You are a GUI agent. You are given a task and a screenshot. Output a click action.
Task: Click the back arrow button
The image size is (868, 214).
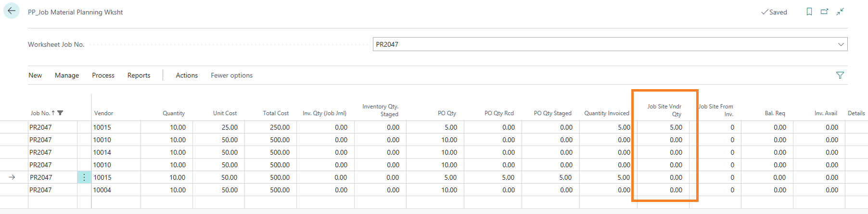click(12, 11)
